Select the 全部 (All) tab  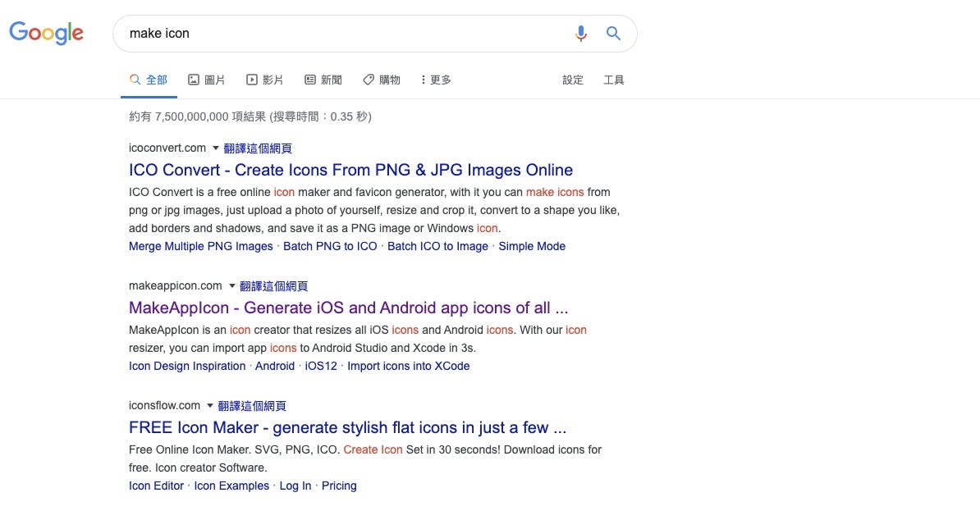click(149, 80)
